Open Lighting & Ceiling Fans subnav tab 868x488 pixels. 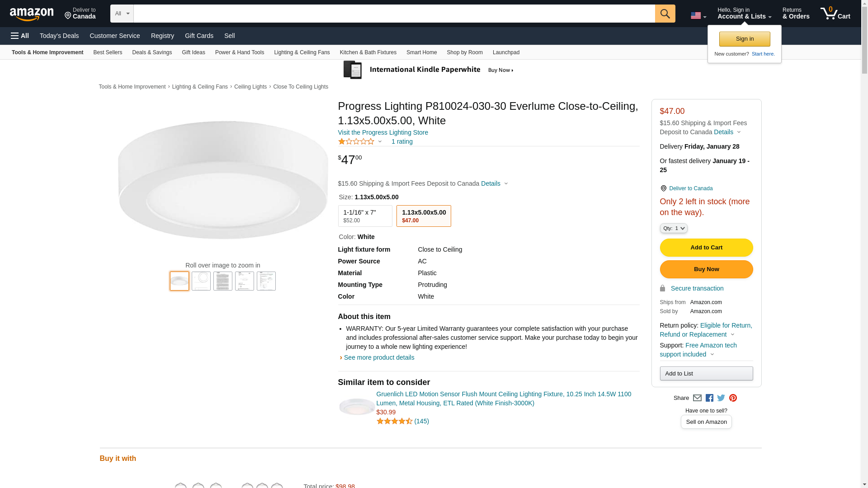pyautogui.click(x=302, y=52)
